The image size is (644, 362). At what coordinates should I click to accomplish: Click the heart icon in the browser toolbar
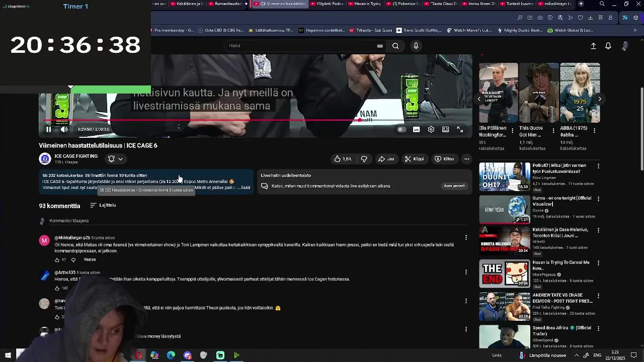[x=581, y=18]
